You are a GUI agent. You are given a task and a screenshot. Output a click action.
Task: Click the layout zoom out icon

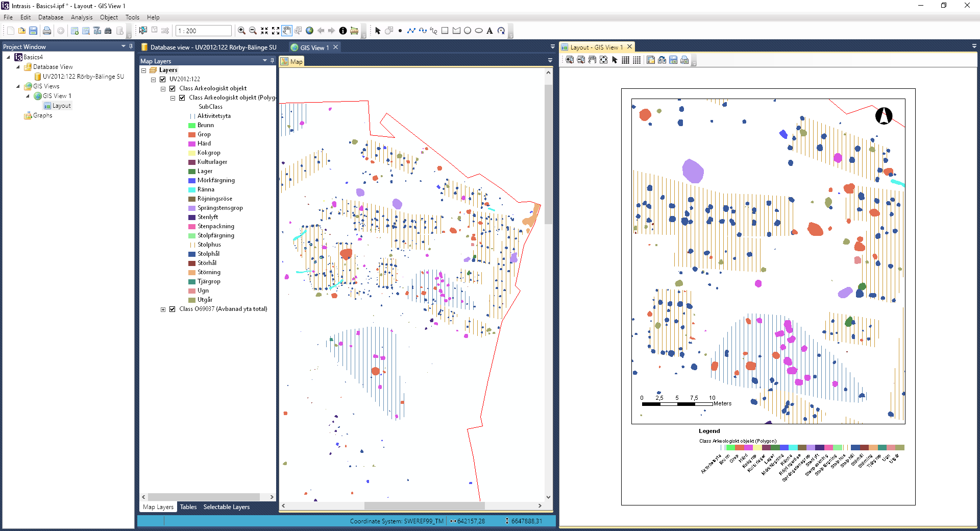pos(581,60)
